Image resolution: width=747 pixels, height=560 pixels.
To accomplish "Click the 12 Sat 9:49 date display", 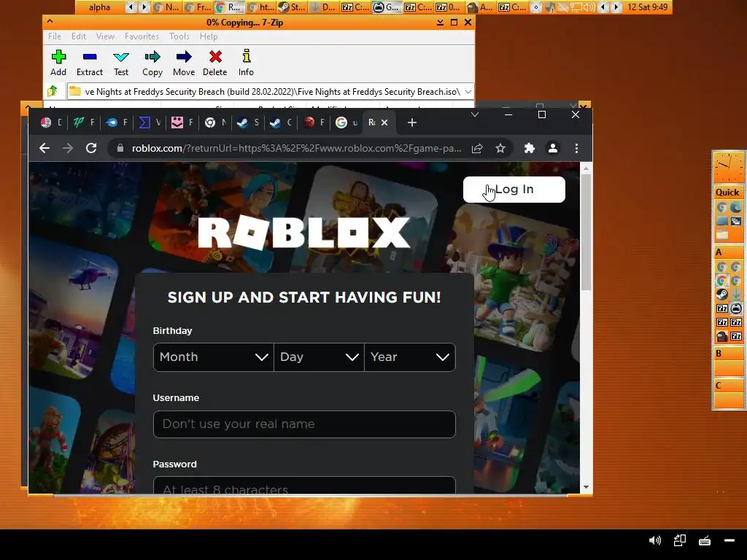I will (648, 7).
